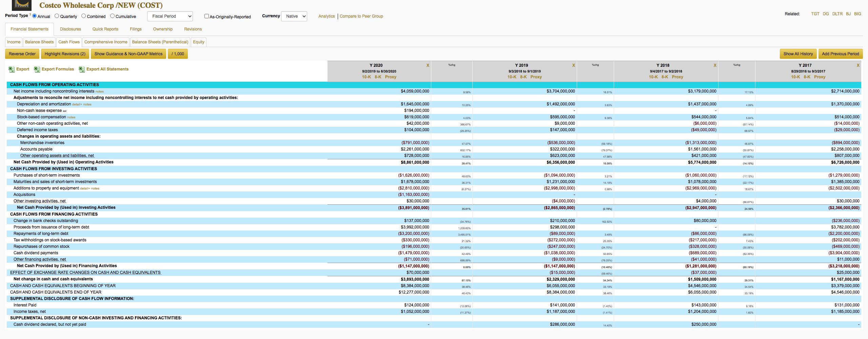Open the Currency Native dropdown
Screen dimensions: 868x339
click(x=294, y=16)
